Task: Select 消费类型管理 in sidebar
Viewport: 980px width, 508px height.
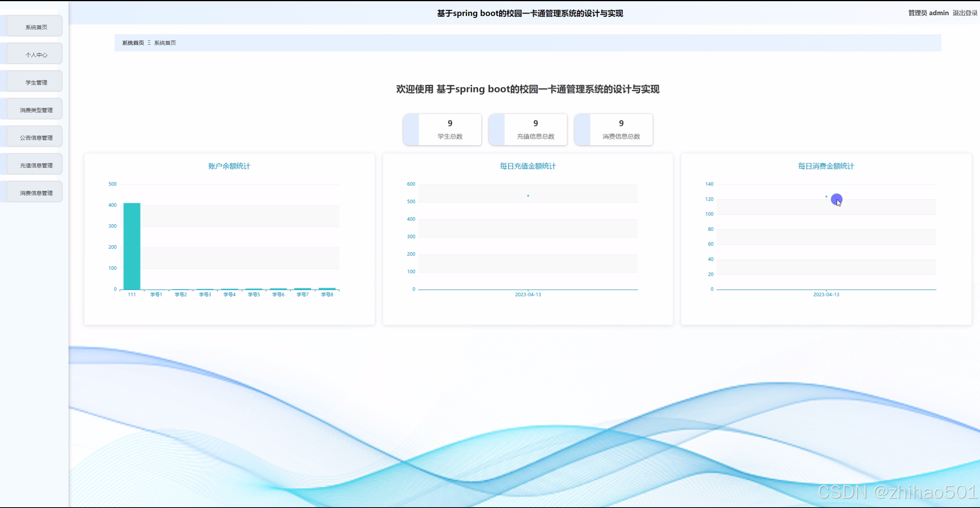Action: click(36, 110)
